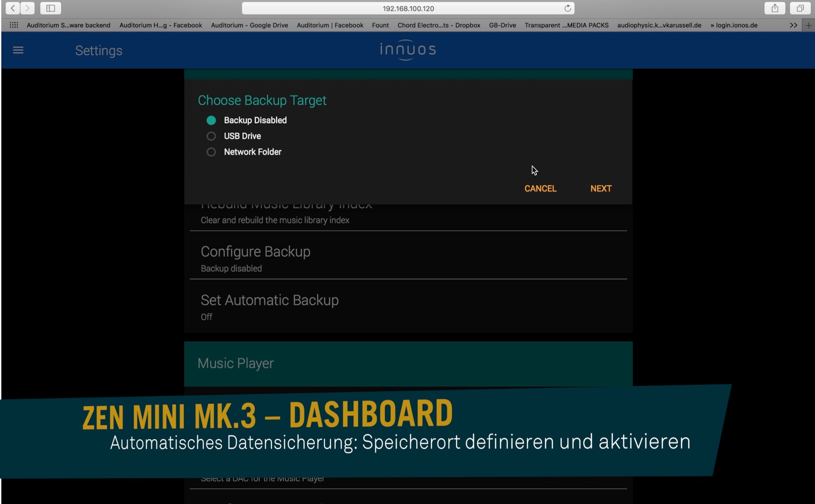This screenshot has height=504, width=815.
Task: Click the Backup disabled status text
Action: [231, 269]
